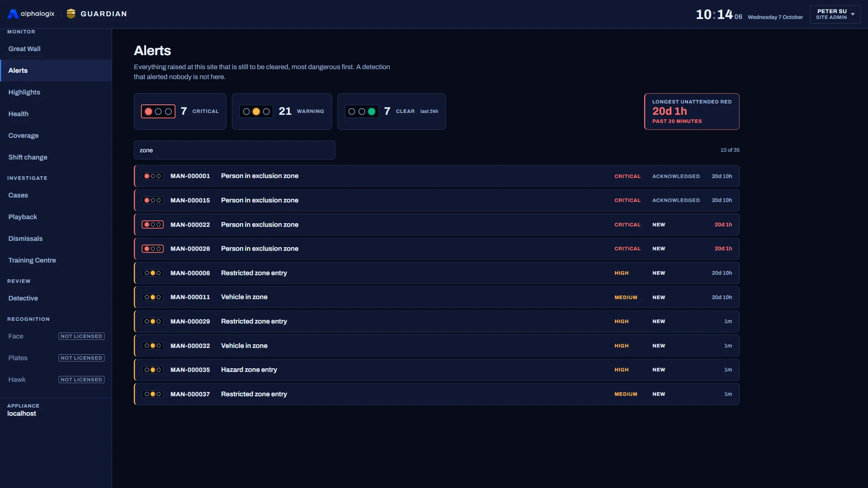Open Cases under Investigate

[56, 195]
